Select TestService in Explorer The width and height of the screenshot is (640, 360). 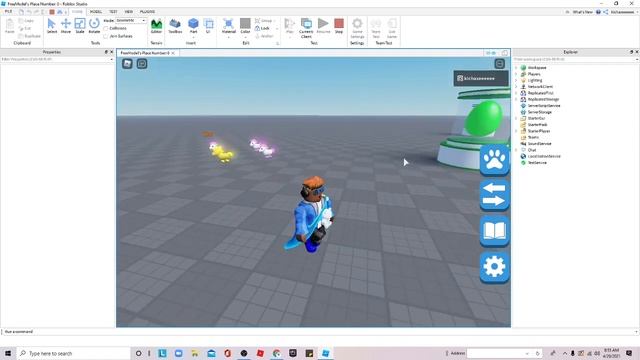click(537, 162)
